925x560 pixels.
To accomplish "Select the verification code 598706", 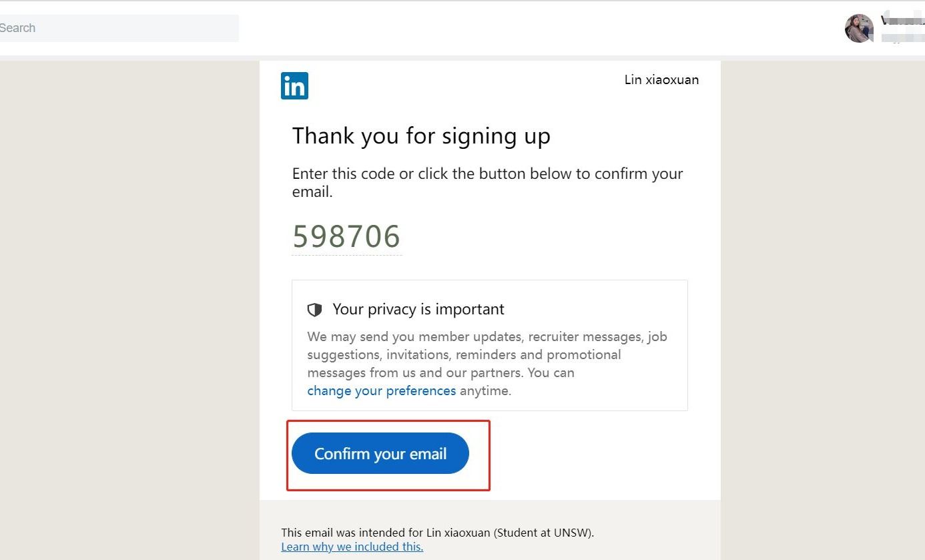I will point(346,236).
